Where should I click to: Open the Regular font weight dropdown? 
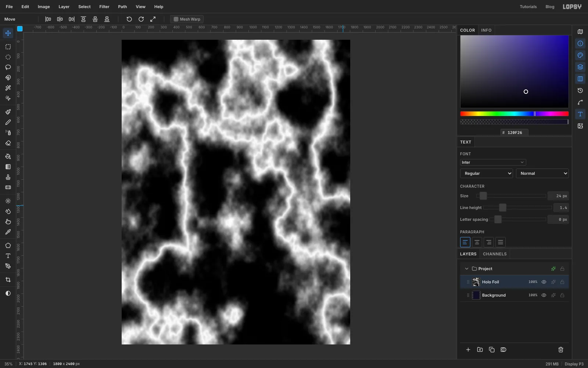pos(487,173)
